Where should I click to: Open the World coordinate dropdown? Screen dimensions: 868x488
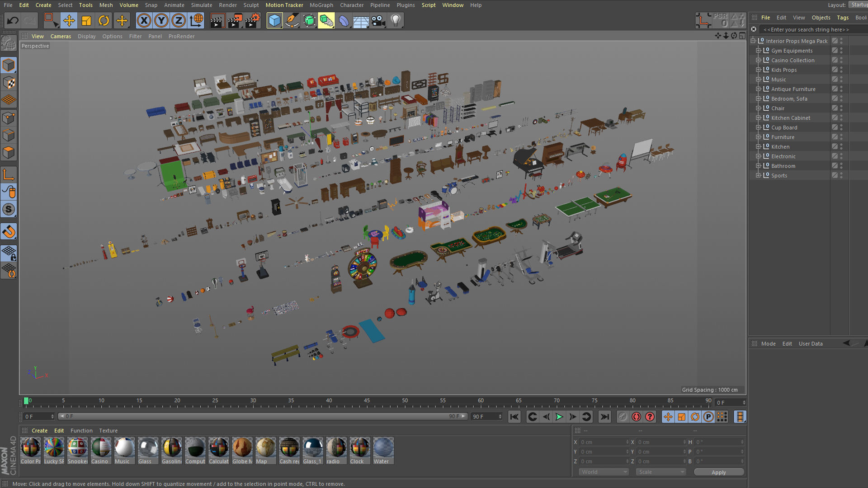604,472
